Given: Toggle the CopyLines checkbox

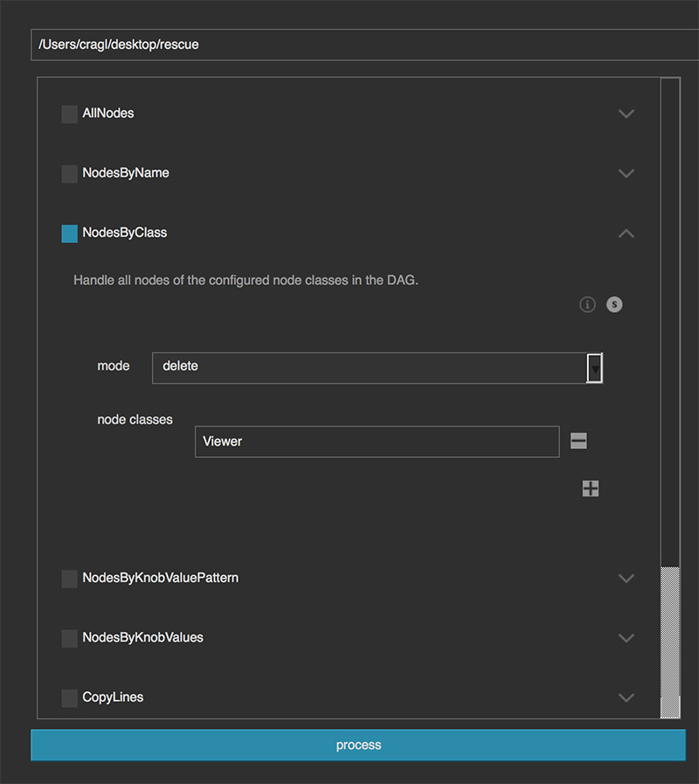Looking at the screenshot, I should pos(70,697).
